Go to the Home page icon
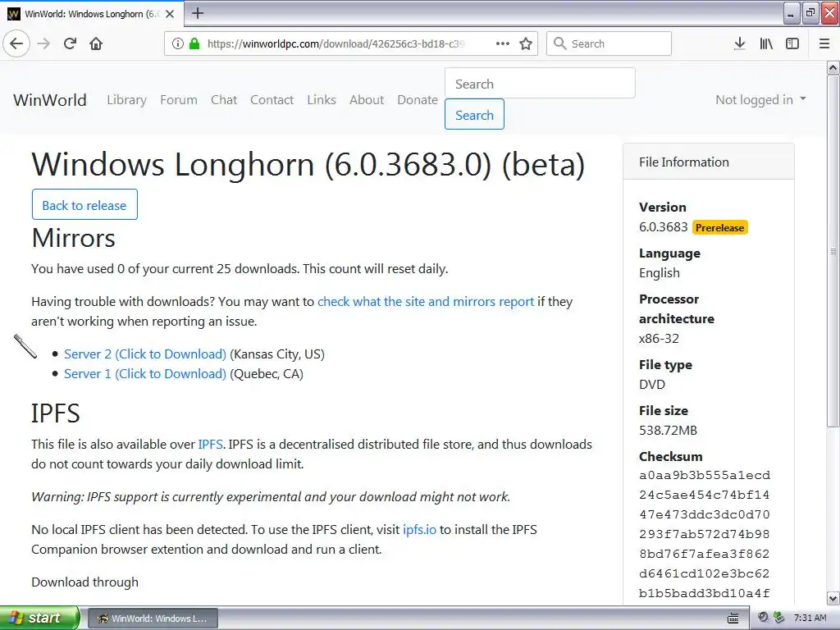 click(x=96, y=43)
